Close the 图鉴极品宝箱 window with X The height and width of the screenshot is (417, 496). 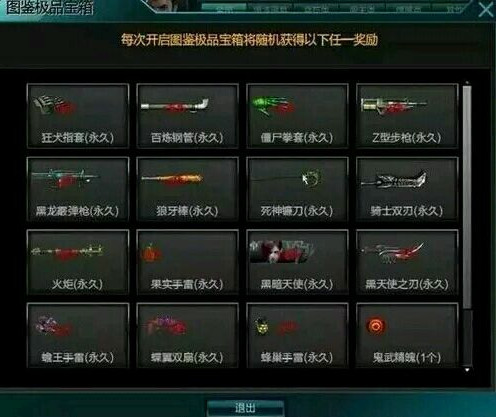pos(486,9)
